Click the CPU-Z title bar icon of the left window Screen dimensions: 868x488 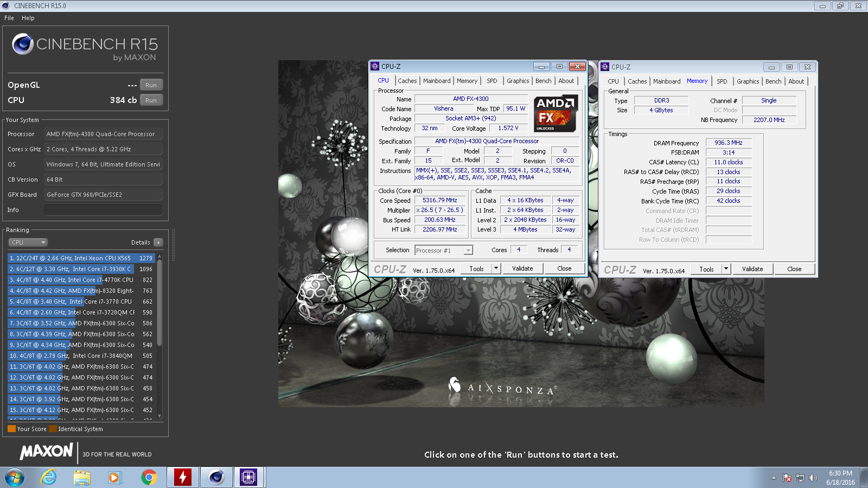(375, 66)
